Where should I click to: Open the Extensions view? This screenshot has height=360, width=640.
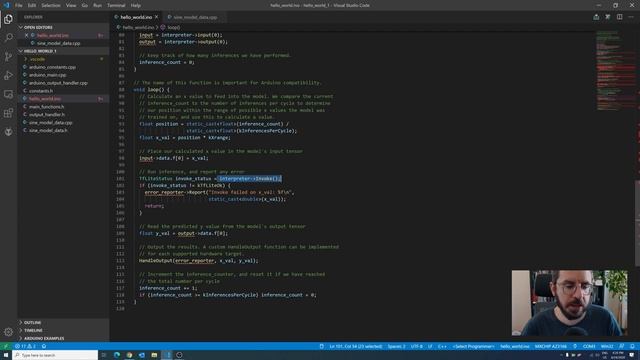coord(8,113)
